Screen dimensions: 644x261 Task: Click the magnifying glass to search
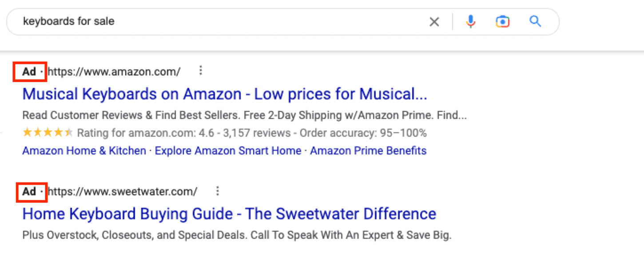[x=535, y=21]
